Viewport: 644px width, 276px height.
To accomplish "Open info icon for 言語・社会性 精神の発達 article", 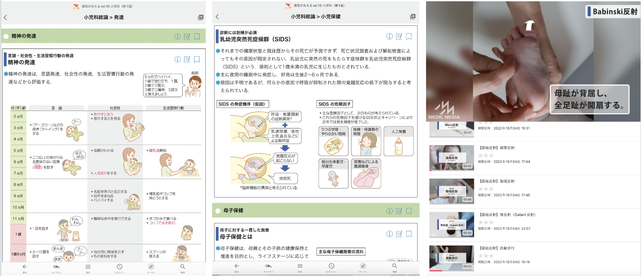I will 178,59.
